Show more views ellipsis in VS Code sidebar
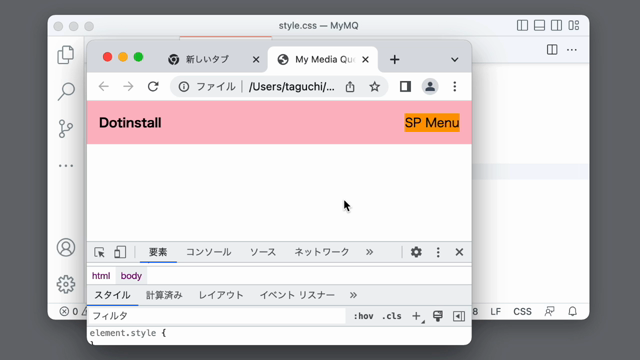This screenshot has height=360, width=640. pos(66,166)
